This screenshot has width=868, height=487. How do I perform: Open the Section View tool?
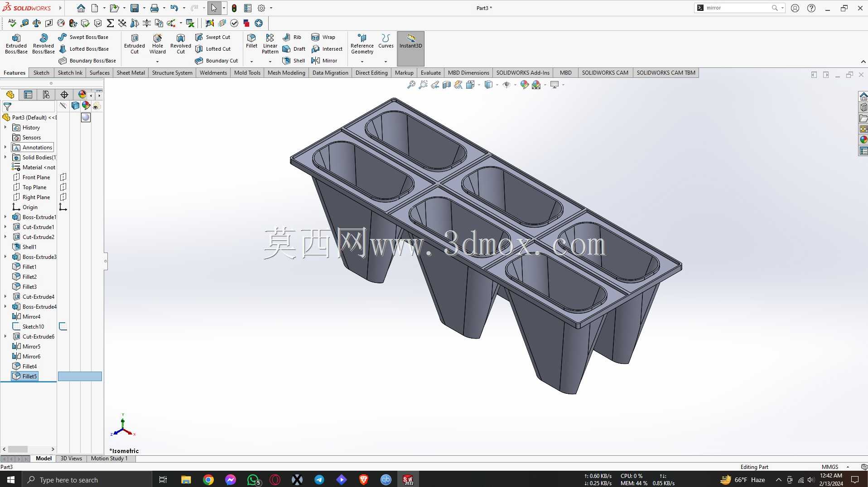[447, 85]
